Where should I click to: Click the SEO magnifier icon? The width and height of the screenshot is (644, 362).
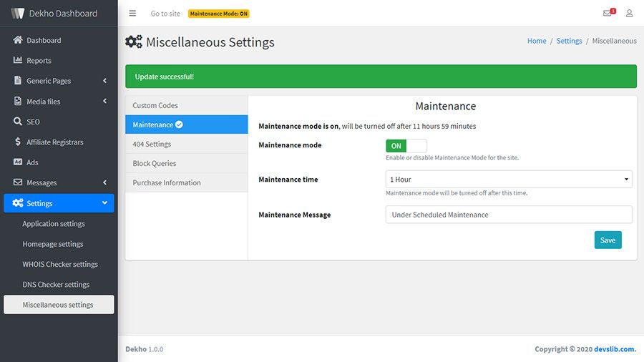point(18,122)
